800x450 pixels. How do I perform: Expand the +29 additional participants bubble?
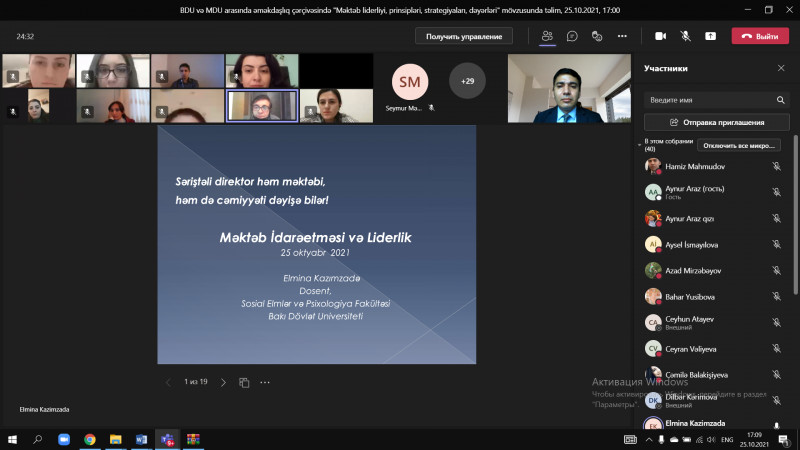[467, 80]
